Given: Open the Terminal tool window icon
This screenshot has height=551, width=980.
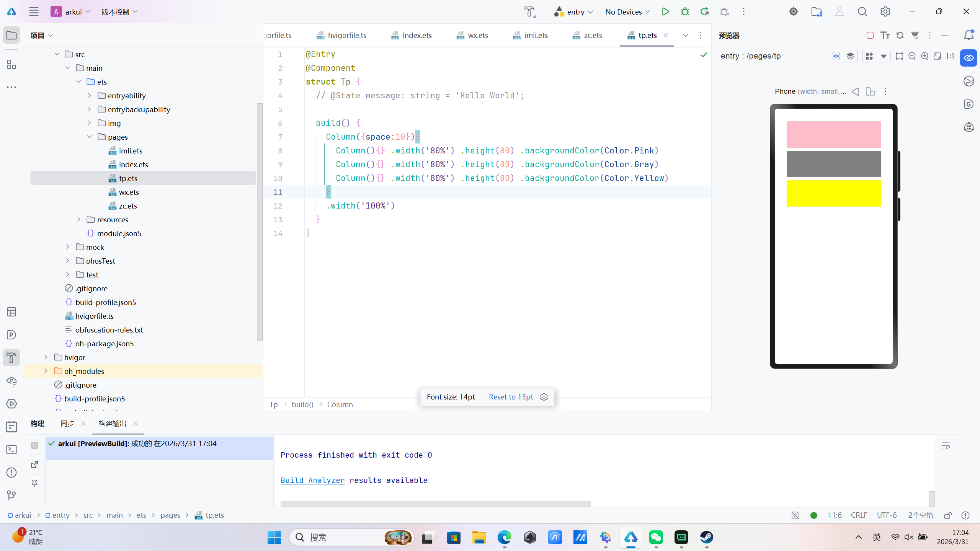Looking at the screenshot, I should pos(11,450).
